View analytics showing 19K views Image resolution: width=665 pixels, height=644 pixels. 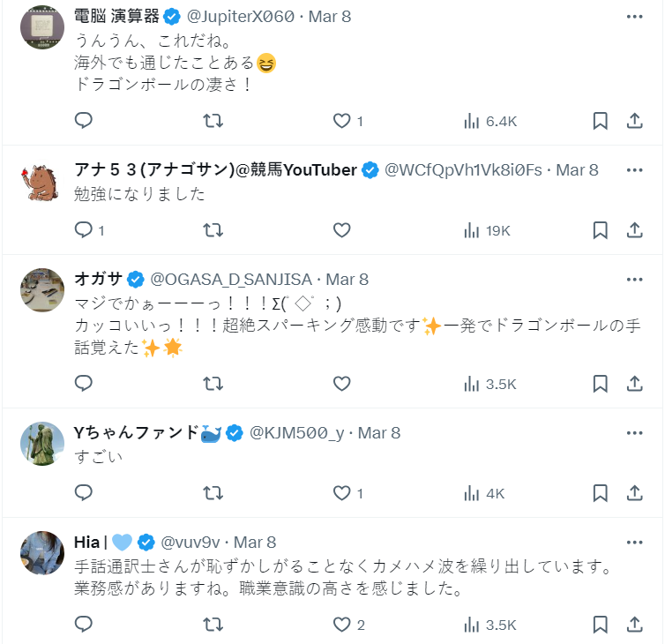click(487, 230)
